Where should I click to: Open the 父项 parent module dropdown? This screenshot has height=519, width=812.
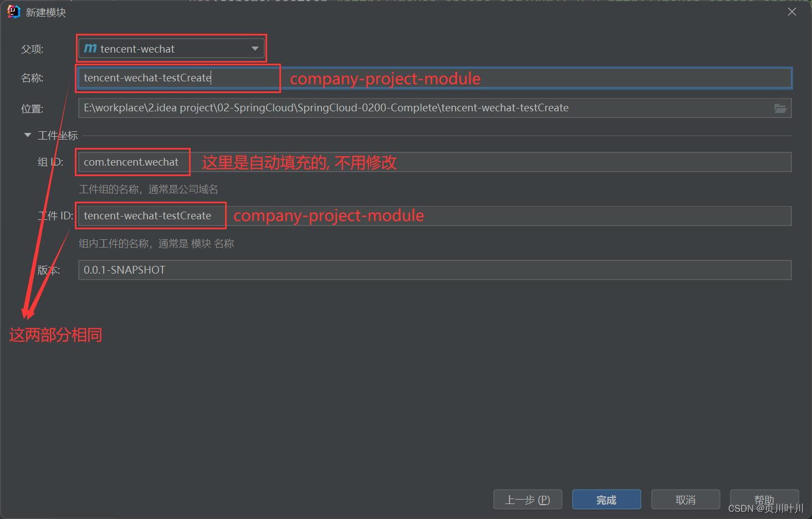(x=171, y=49)
